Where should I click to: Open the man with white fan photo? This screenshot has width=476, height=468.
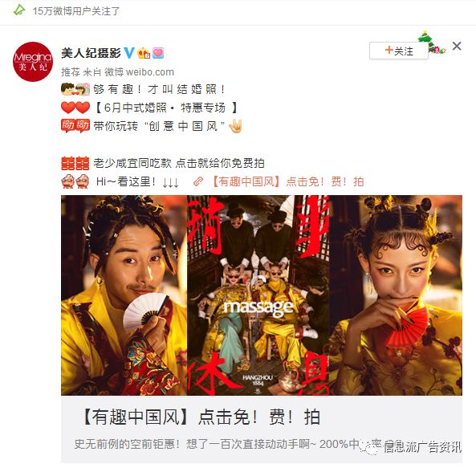124,295
